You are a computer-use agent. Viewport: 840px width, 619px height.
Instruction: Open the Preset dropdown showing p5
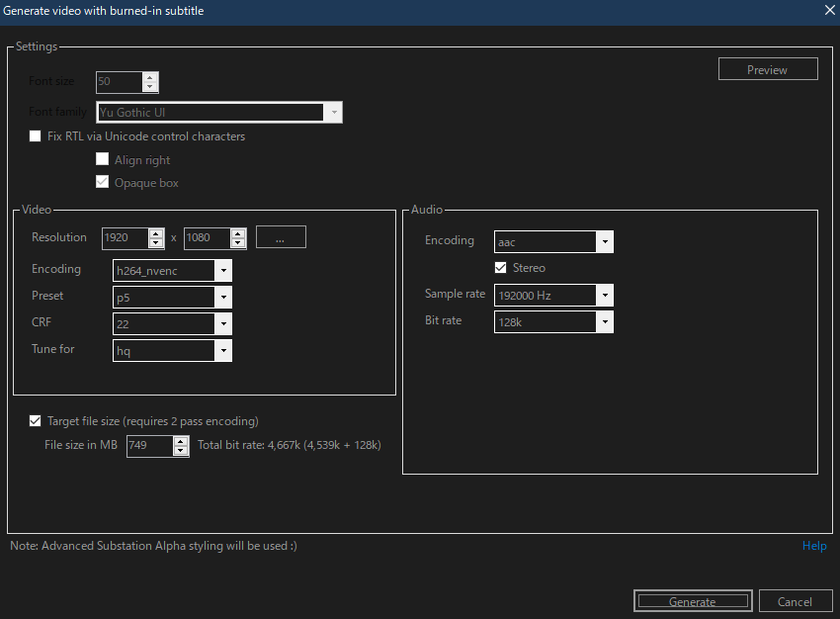(x=223, y=297)
